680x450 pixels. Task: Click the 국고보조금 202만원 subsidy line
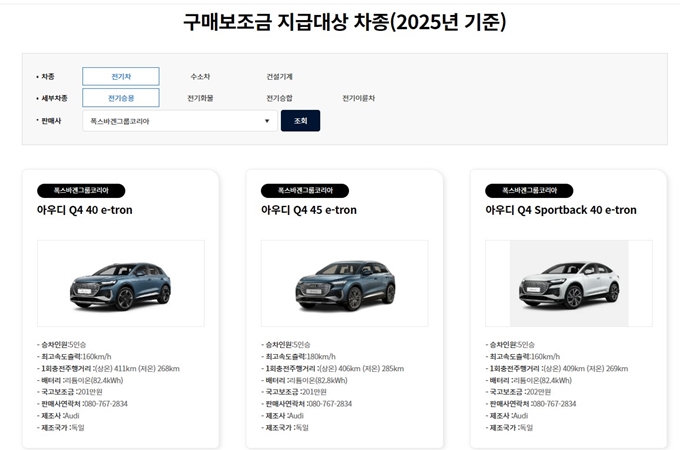[x=518, y=392]
